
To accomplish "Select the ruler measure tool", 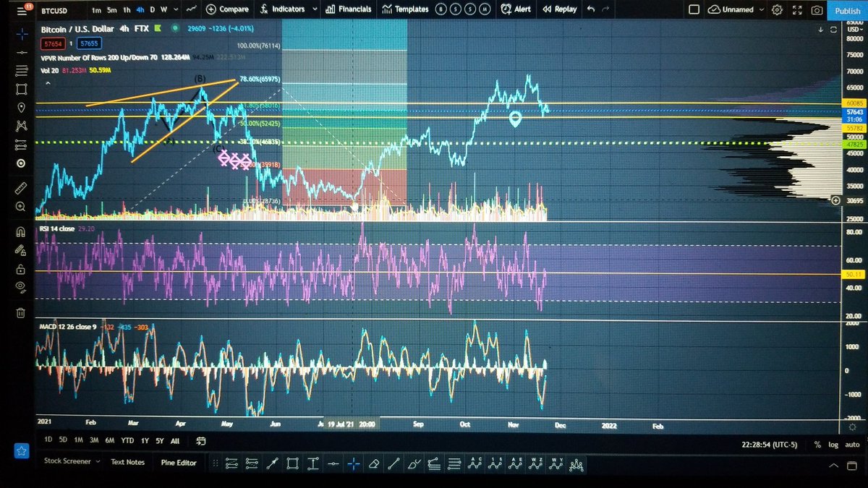I will pos(21,188).
